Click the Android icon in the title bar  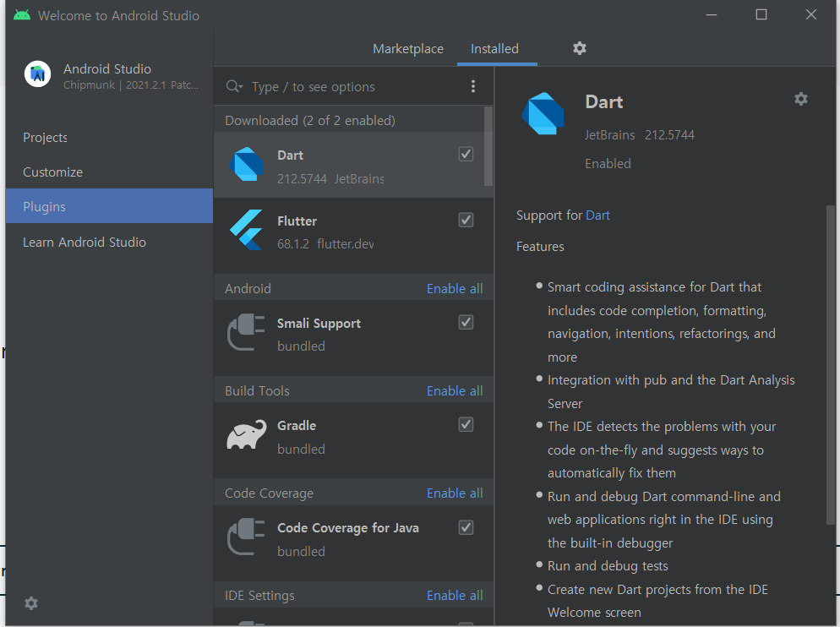[22, 15]
